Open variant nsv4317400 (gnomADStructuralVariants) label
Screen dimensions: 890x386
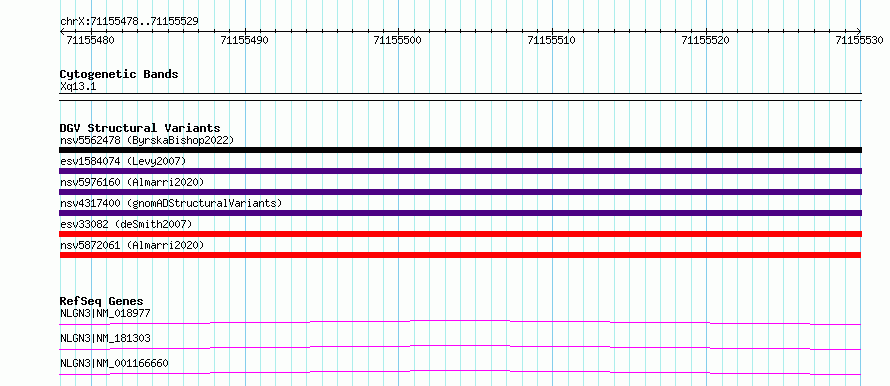tap(171, 203)
